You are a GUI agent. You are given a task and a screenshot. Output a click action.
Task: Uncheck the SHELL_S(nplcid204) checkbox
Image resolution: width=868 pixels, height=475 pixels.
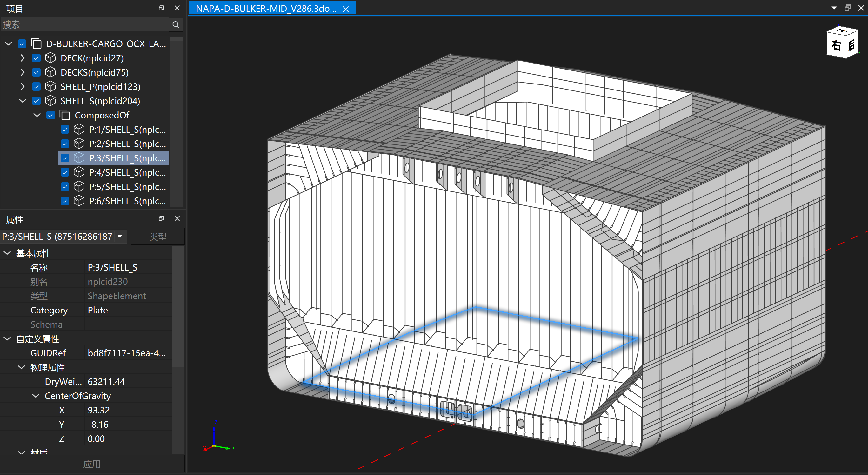pos(37,101)
